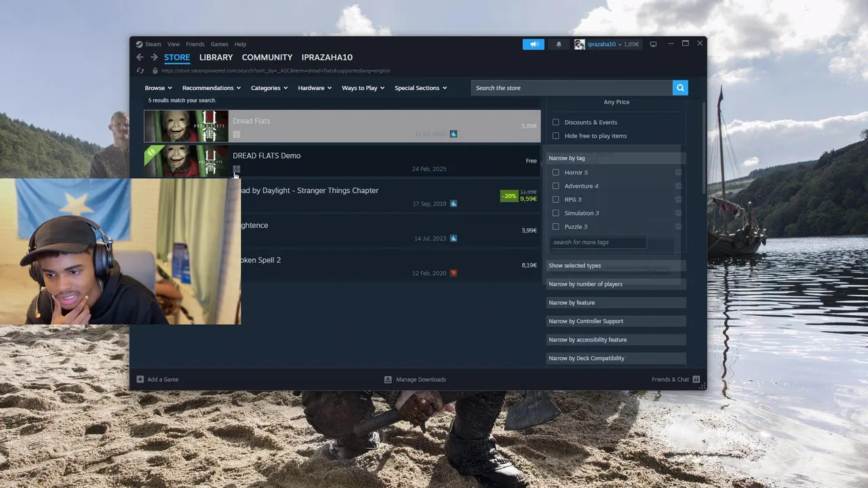Screen dimensions: 868x488
Task: Expand Narrow by feature section
Action: pyautogui.click(x=616, y=302)
